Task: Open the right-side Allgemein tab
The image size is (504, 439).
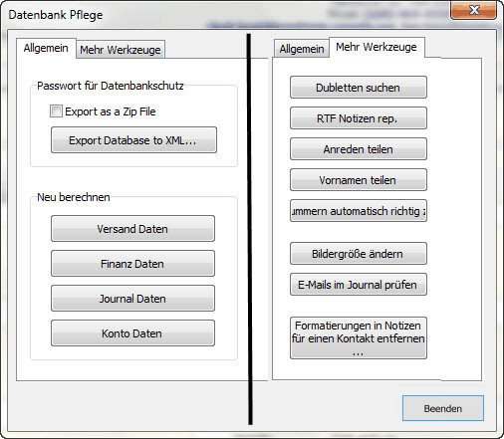Action: click(x=302, y=49)
